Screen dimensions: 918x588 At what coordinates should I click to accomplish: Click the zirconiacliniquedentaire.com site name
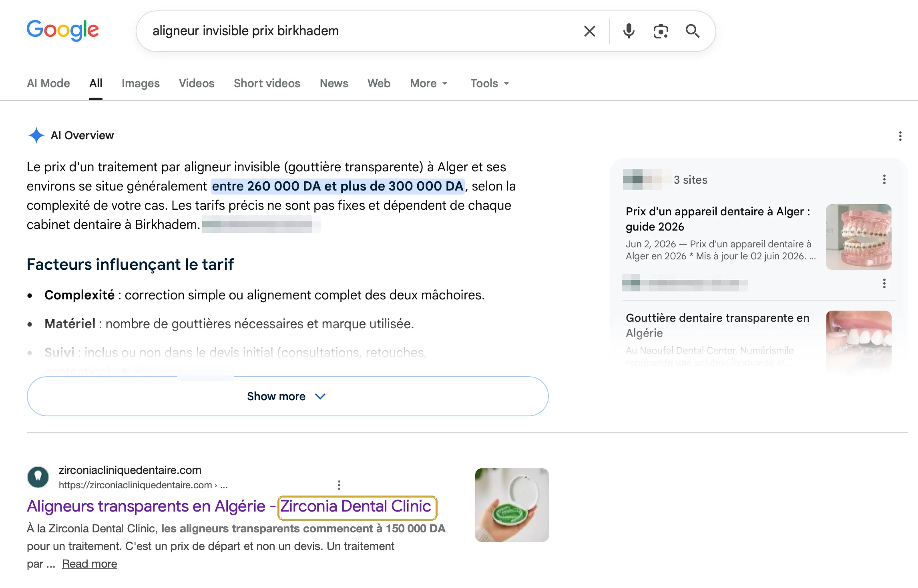point(130,470)
